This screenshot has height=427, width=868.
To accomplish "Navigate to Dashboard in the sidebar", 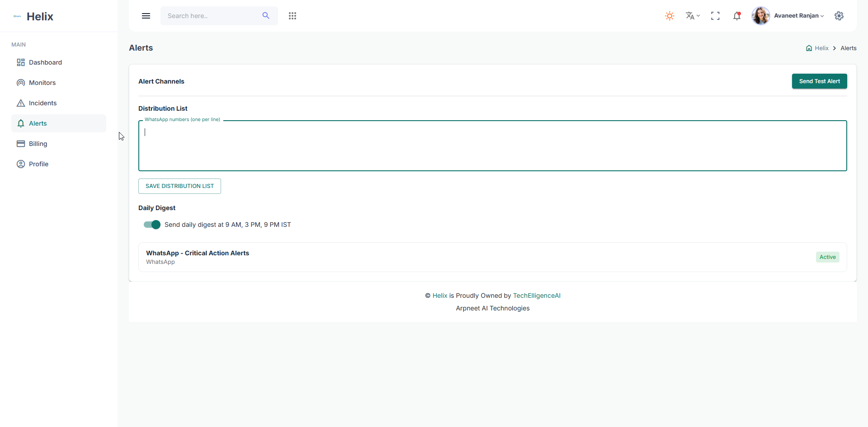I will pyautogui.click(x=45, y=62).
